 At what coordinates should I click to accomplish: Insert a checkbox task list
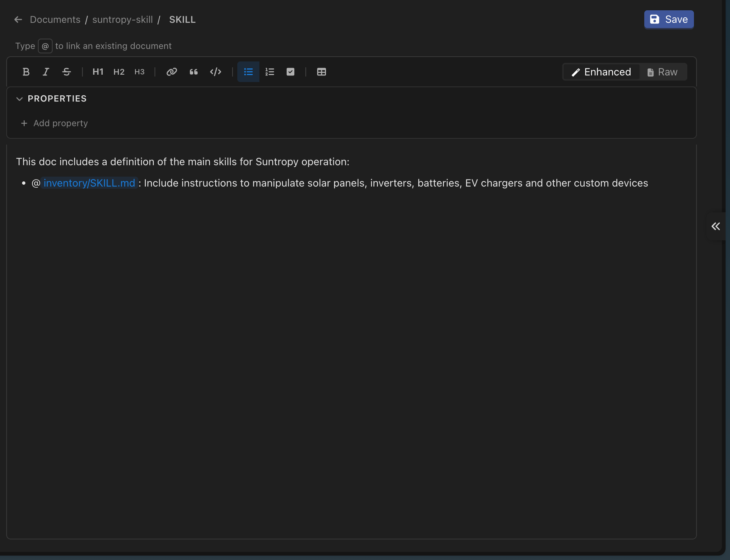coord(291,72)
